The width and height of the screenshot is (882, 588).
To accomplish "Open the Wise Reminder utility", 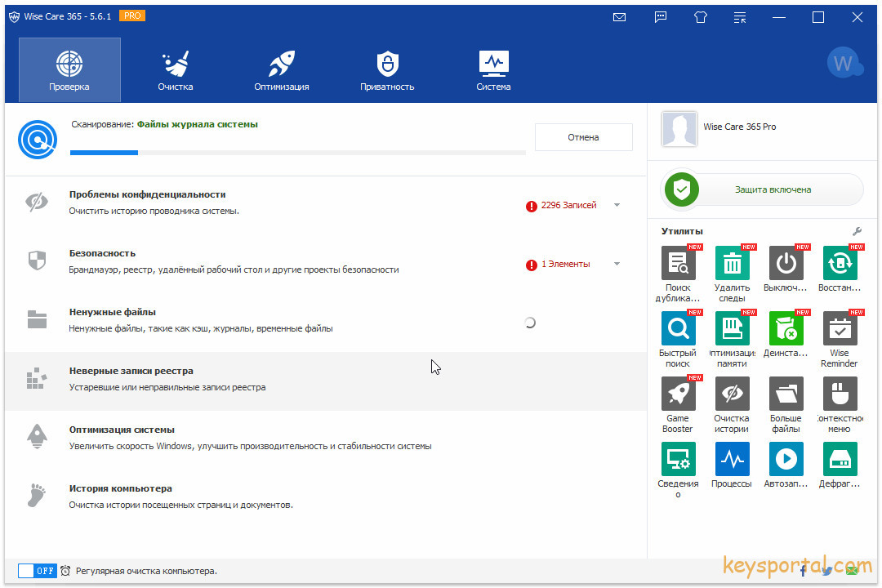I will pos(840,328).
